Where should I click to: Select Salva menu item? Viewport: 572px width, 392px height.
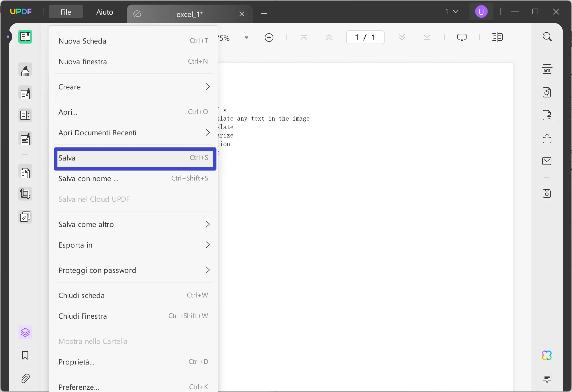pos(134,158)
